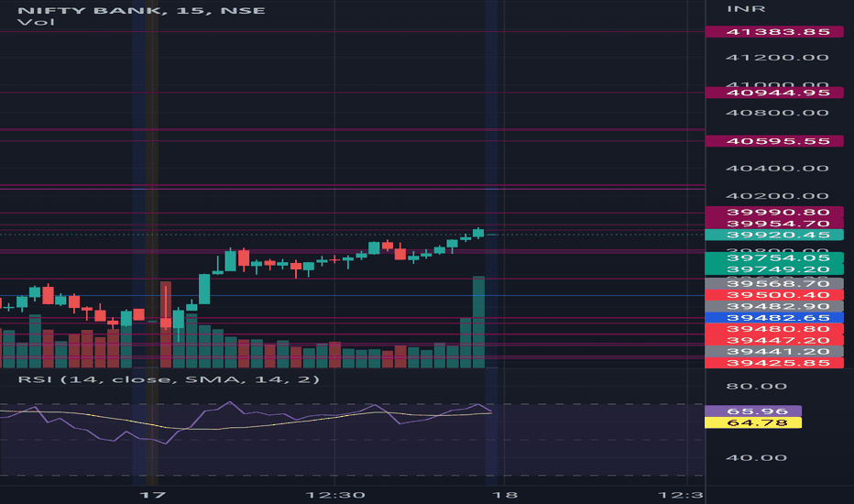The image size is (854, 504).
Task: Click the RSI value label 65.96
Action: point(753,411)
